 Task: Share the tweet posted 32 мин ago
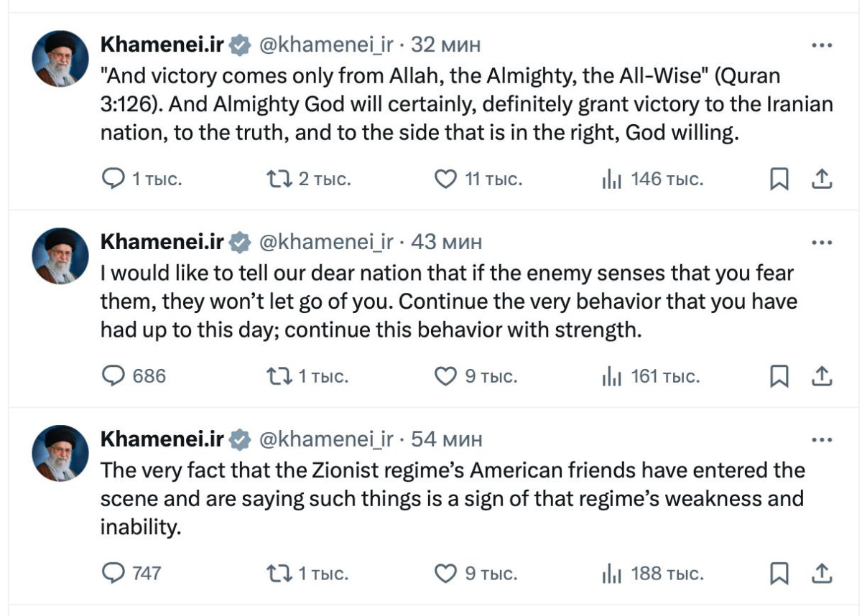pos(821,179)
